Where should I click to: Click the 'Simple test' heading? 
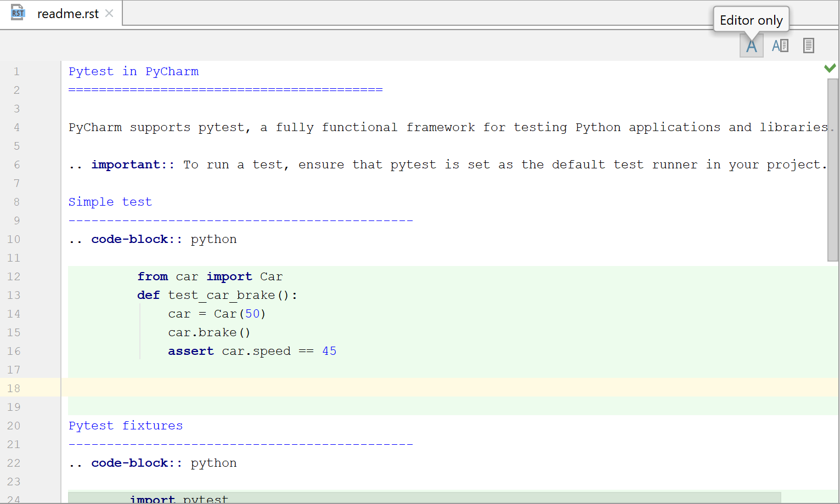click(x=110, y=202)
